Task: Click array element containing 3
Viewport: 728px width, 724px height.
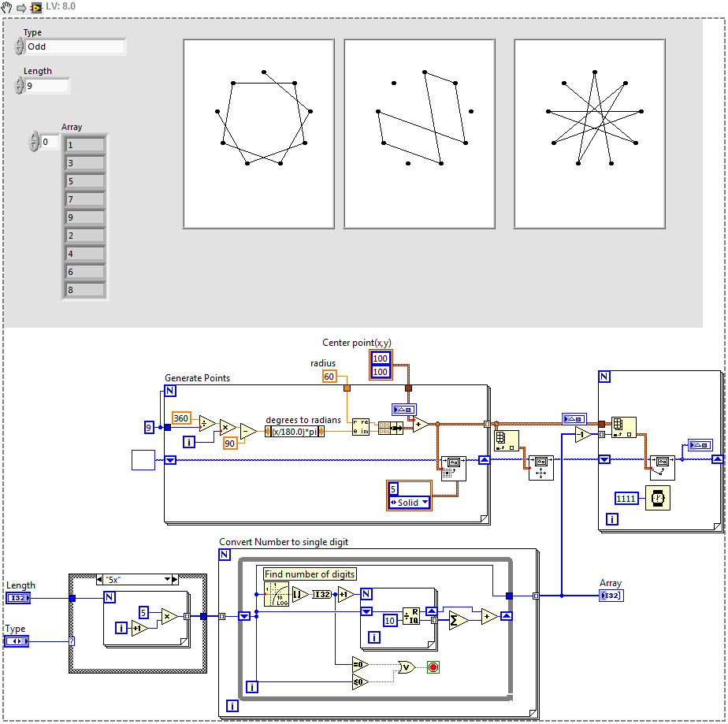Action: [x=84, y=163]
